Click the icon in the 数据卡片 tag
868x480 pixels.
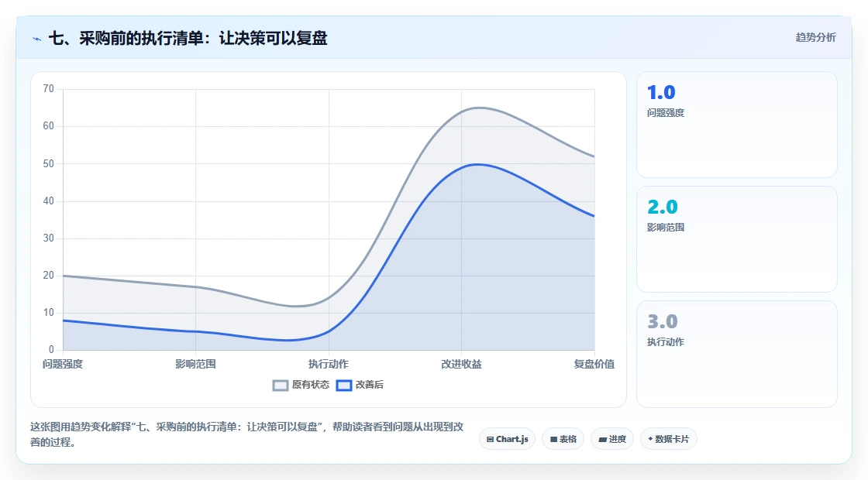coord(650,439)
